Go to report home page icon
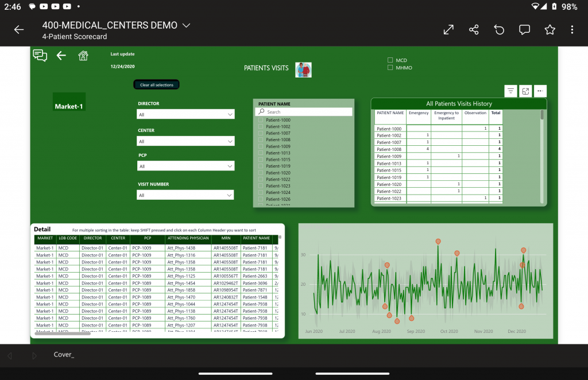 click(83, 56)
